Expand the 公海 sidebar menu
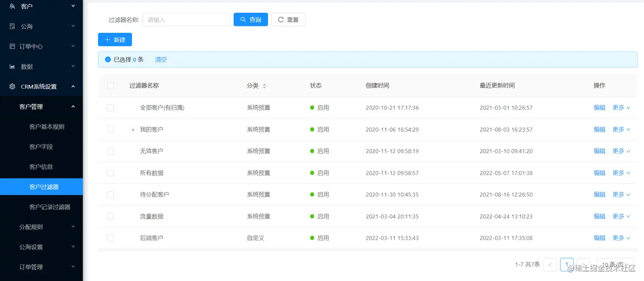The image size is (644, 281). coord(73,26)
